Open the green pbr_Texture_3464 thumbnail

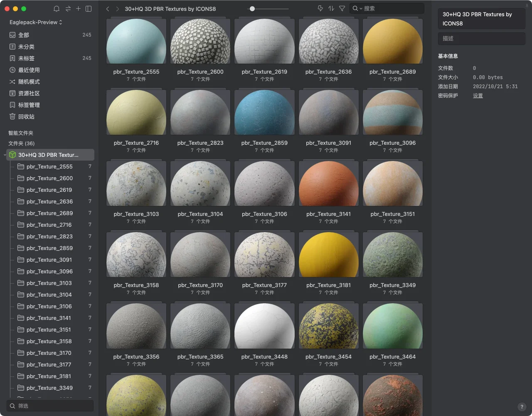pyautogui.click(x=393, y=326)
